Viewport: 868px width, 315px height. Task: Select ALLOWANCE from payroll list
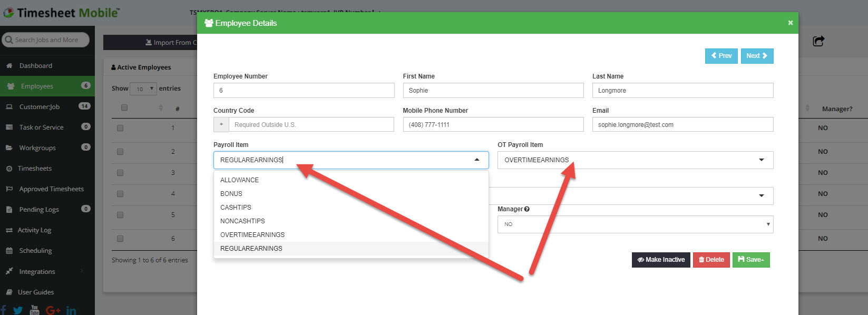(x=351, y=180)
